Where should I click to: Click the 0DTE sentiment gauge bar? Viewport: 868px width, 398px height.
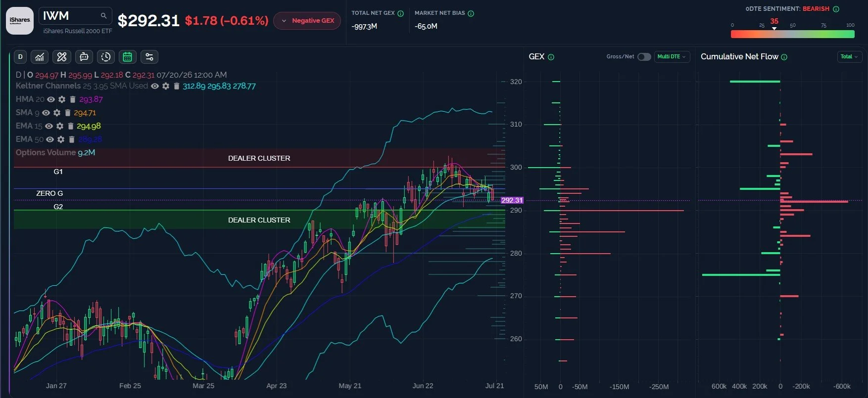(793, 34)
